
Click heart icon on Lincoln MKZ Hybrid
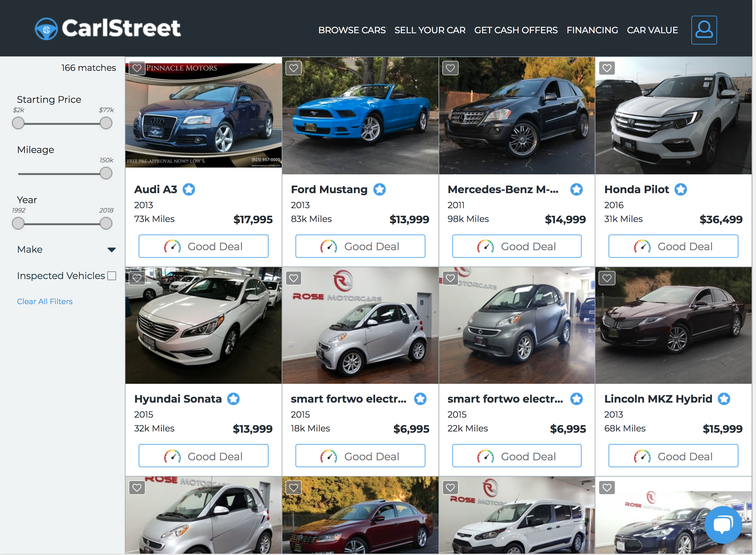[x=606, y=278]
